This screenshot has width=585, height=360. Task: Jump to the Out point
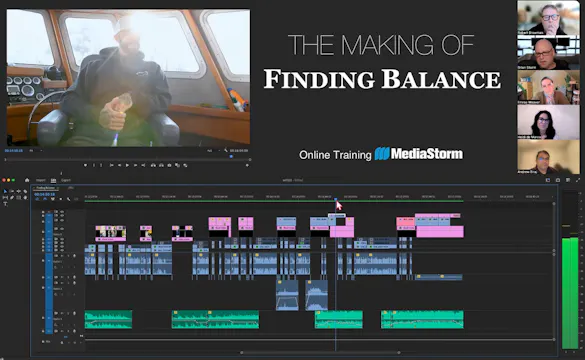point(143,165)
